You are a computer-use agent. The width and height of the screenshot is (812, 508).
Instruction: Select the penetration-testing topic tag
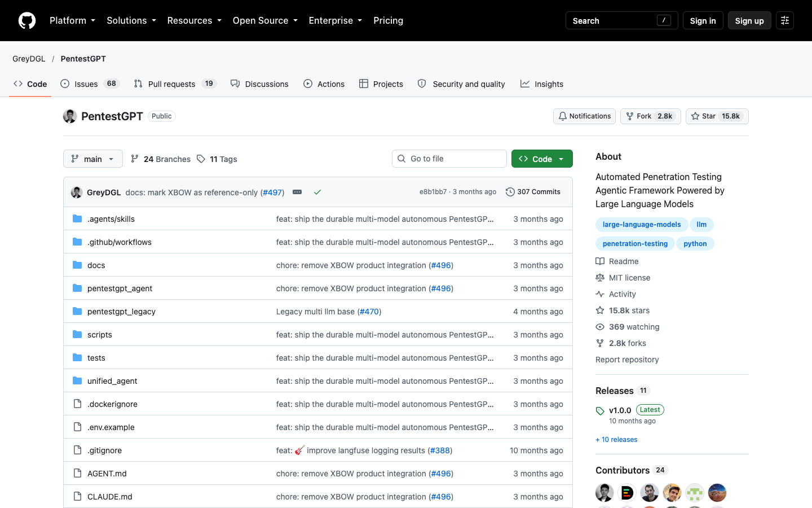click(x=635, y=244)
